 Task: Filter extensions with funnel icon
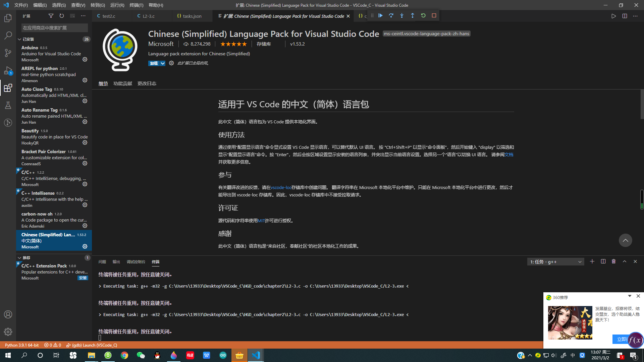tap(51, 16)
